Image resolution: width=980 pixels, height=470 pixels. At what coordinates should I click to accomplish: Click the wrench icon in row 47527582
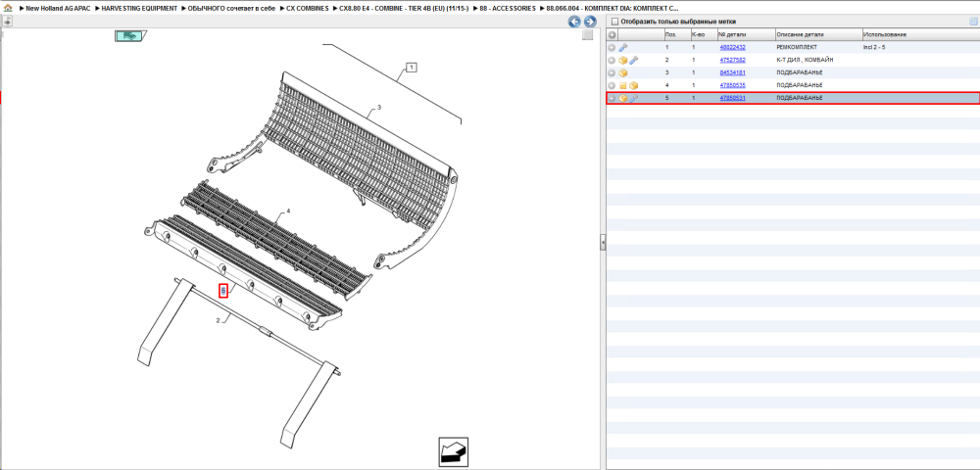pos(634,60)
